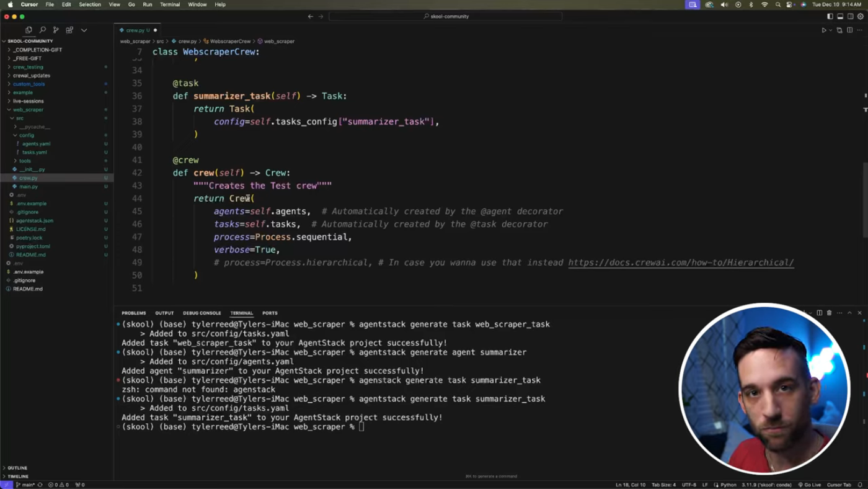Collapse the config folder

tap(27, 135)
